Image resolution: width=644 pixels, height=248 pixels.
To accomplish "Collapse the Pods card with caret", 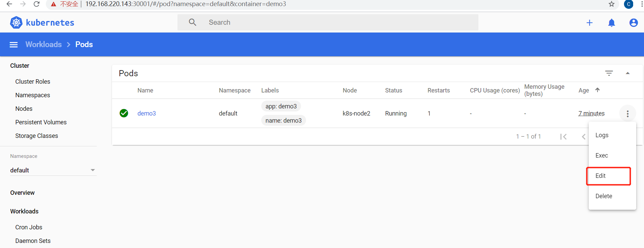I will coord(628,73).
